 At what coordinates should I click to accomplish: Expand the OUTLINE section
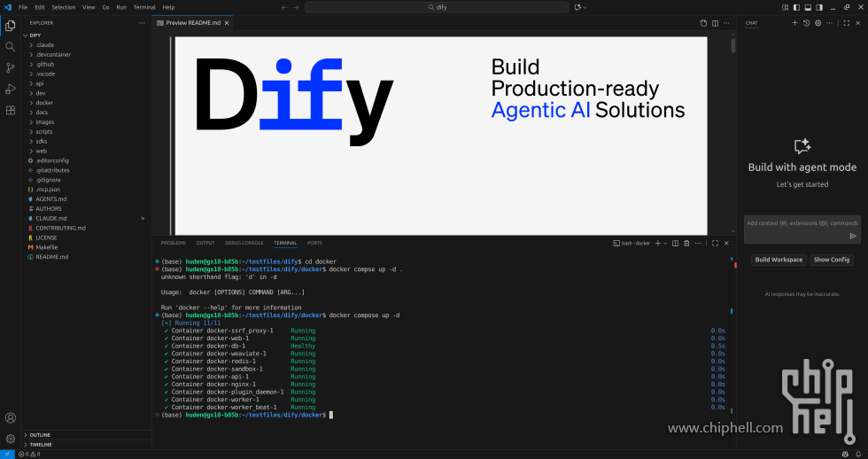click(x=40, y=435)
